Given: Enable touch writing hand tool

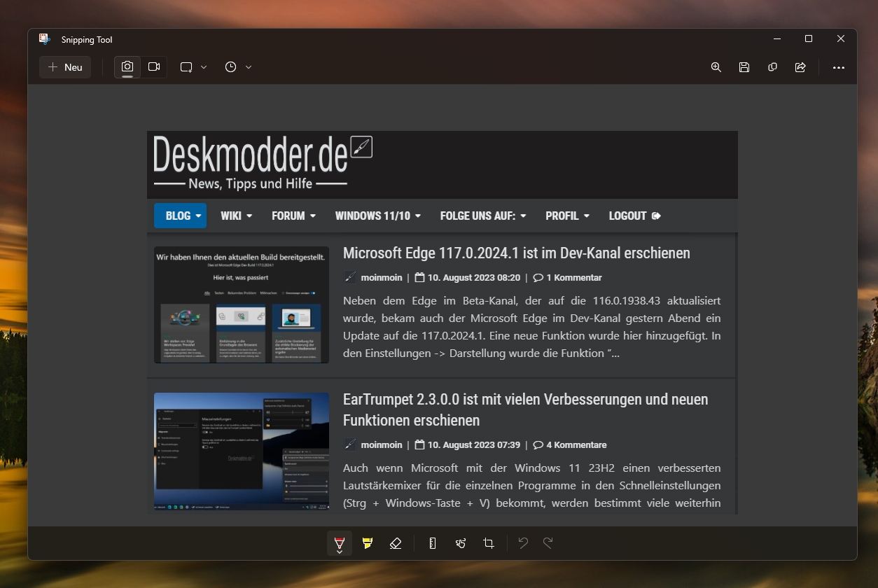Looking at the screenshot, I should coord(461,543).
